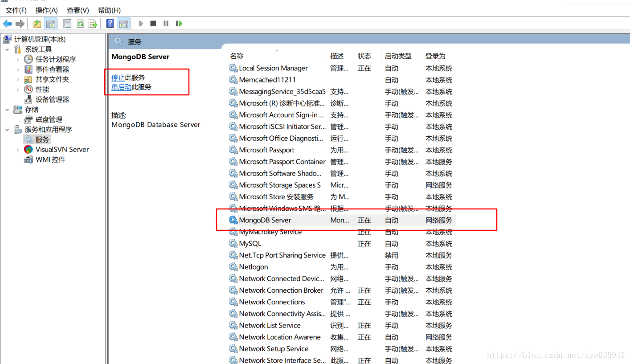Expand the 任务计划程序 node arrow

coord(18,59)
